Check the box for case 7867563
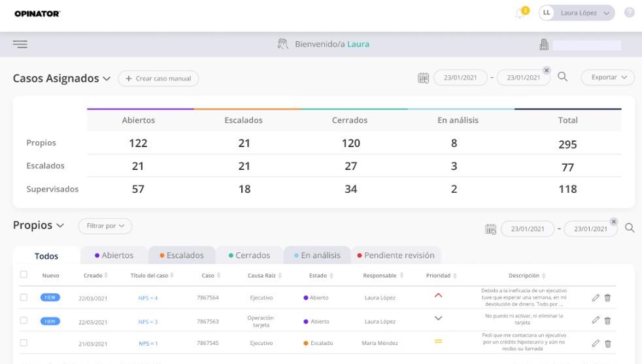This screenshot has width=642, height=364. (x=24, y=320)
